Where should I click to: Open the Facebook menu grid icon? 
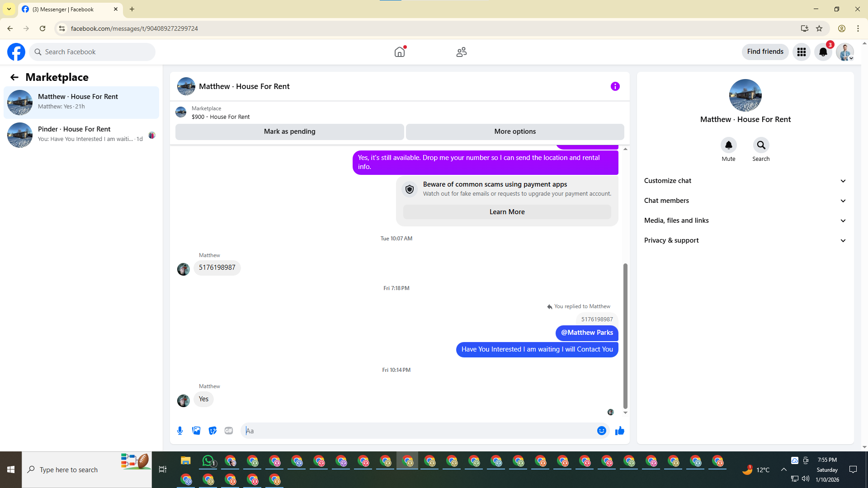801,52
